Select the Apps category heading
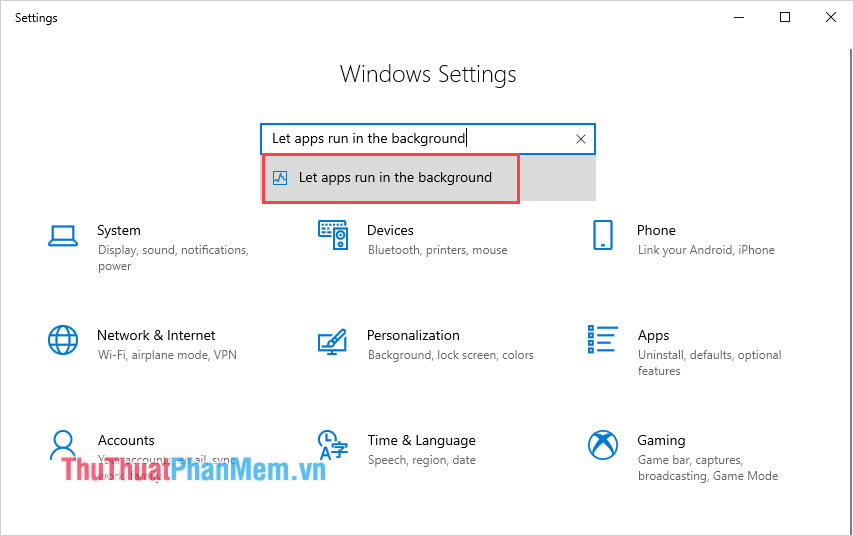 point(654,336)
